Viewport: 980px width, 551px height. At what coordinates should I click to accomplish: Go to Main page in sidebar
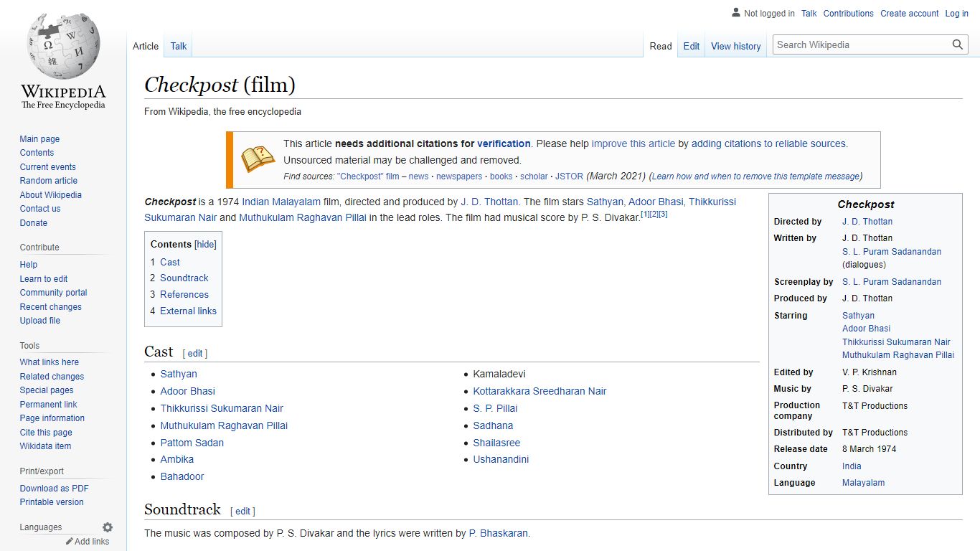point(39,139)
